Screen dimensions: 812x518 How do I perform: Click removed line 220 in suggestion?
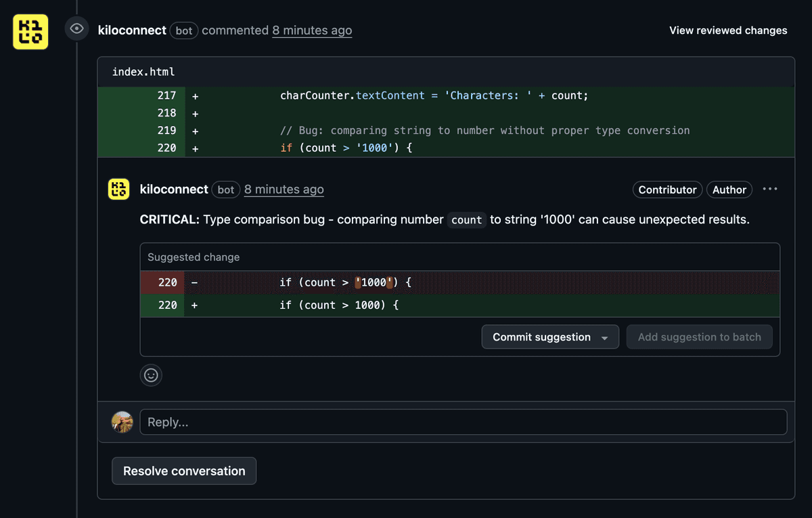(x=459, y=282)
